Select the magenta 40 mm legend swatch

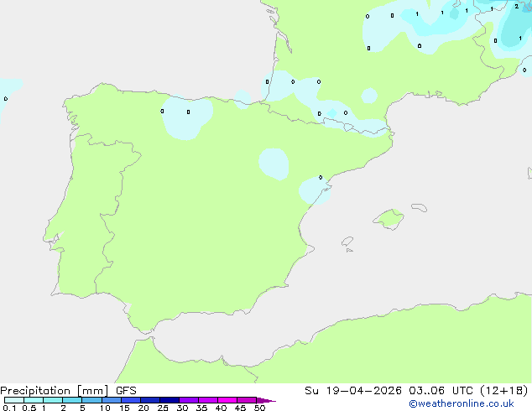(x=227, y=400)
